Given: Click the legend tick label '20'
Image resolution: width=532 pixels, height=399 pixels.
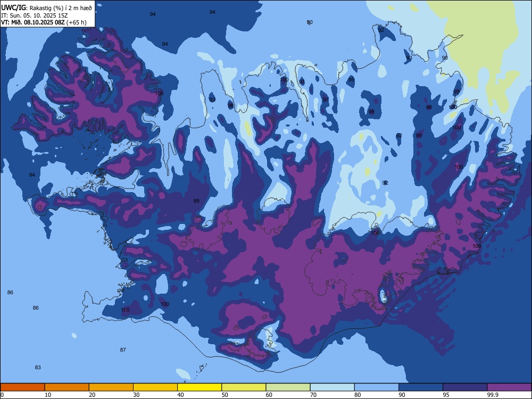Looking at the screenshot, I should coord(92,395).
